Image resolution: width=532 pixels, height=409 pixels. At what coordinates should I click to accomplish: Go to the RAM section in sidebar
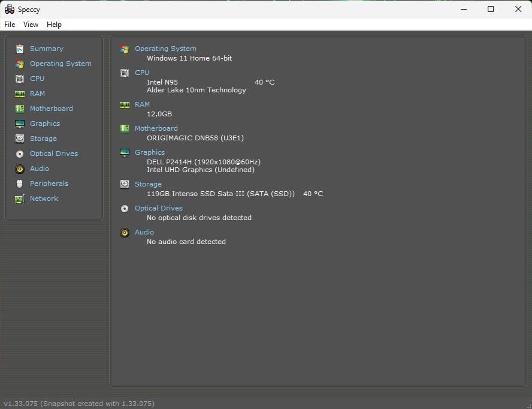click(x=37, y=94)
